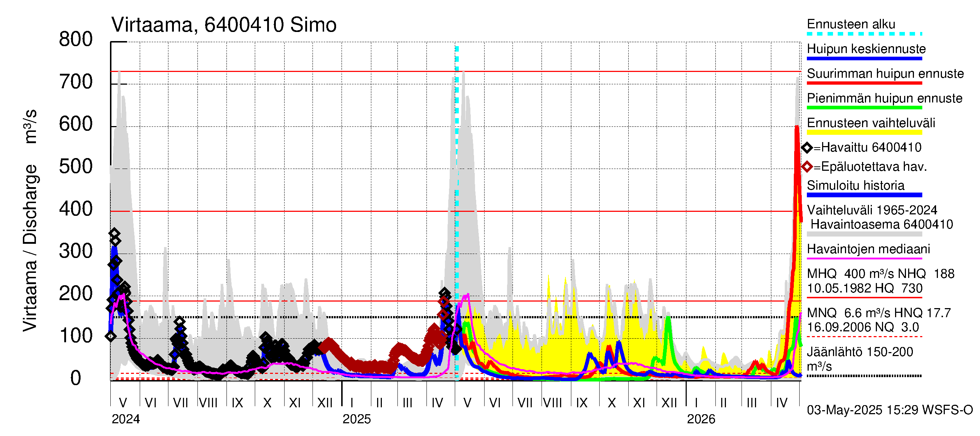Click the chart title 'Virtaama, 6400410 Simo'
The image size is (980, 436).
click(x=224, y=25)
